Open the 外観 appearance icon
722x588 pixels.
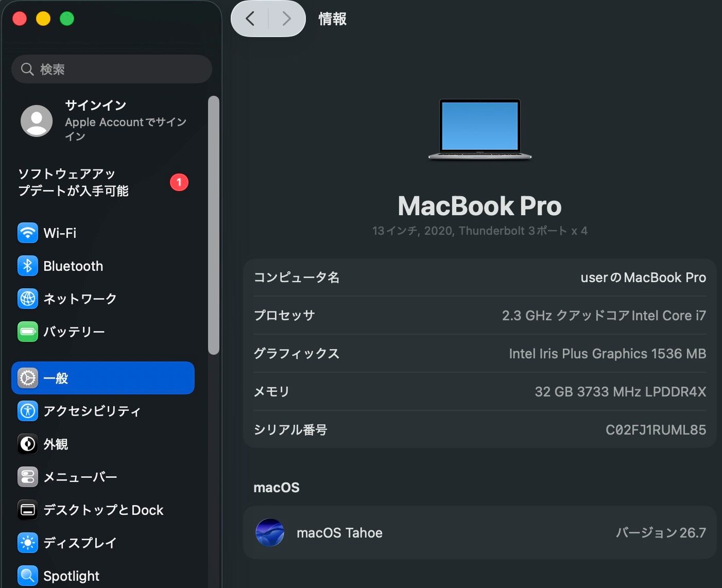28,444
